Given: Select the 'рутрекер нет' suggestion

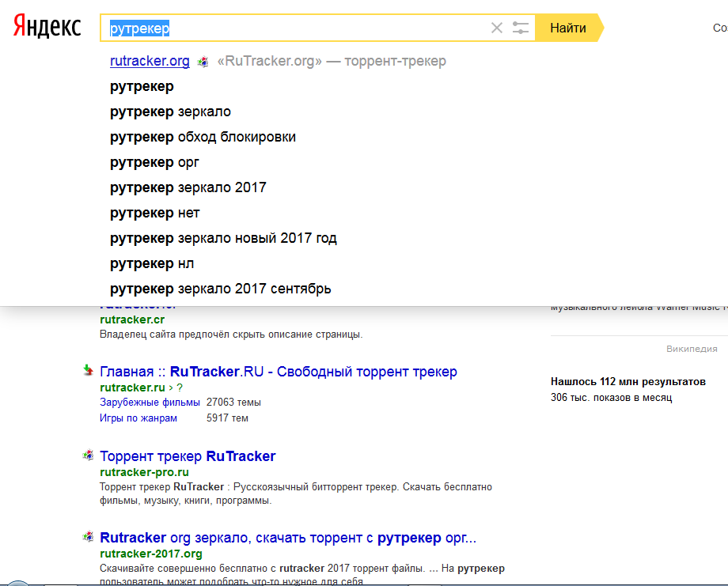Looking at the screenshot, I should (x=154, y=213).
